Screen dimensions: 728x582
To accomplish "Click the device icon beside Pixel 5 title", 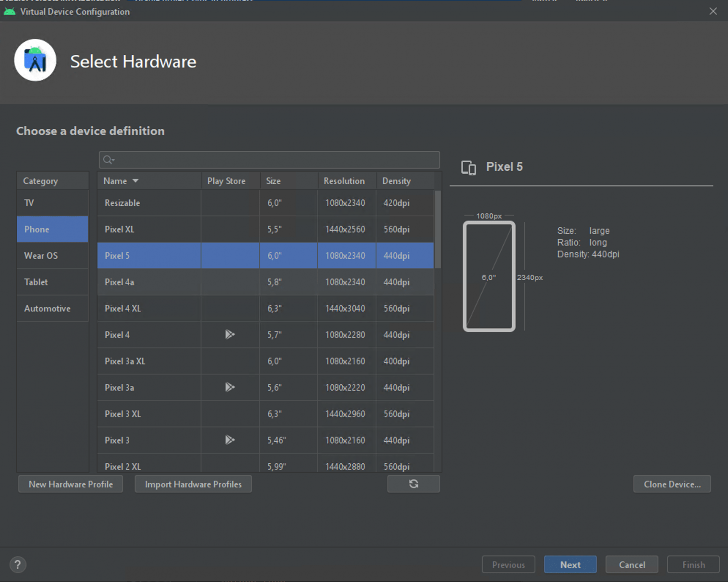I will click(x=468, y=167).
